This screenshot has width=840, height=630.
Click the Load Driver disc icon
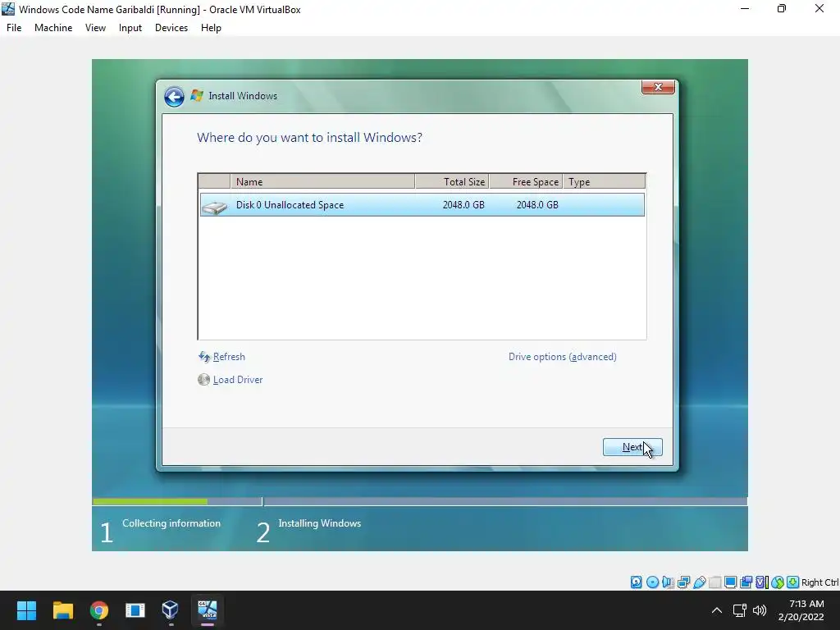coord(203,380)
